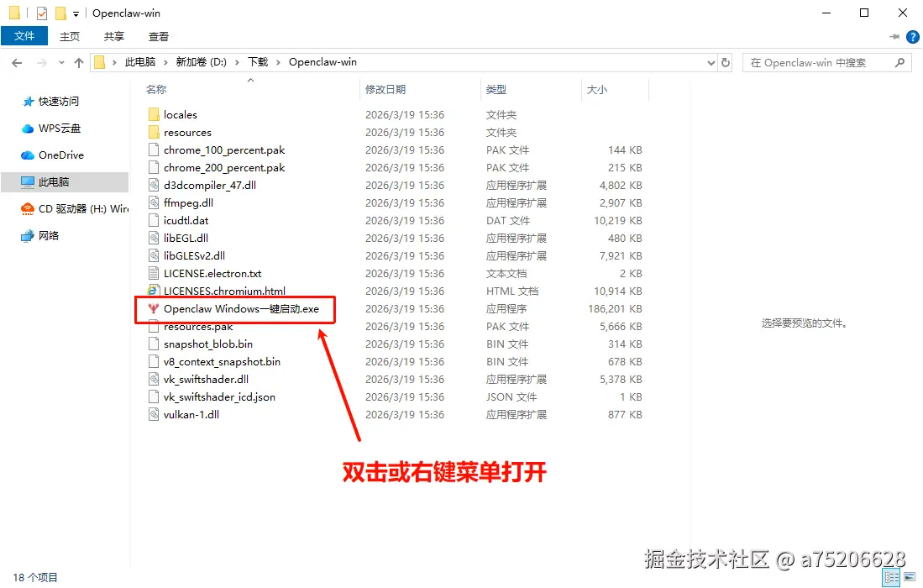The height and width of the screenshot is (588, 923).
Task: Open the address bar history dropdown
Action: [x=711, y=62]
